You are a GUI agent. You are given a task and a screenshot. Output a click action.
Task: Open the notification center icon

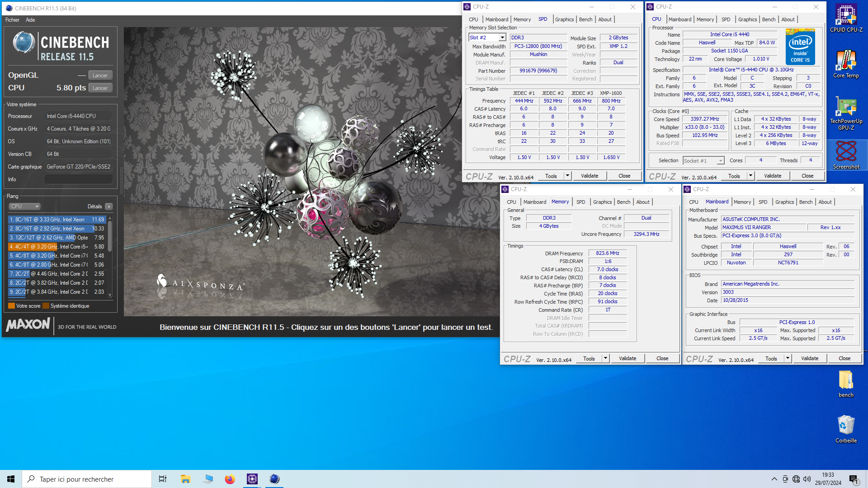(x=854, y=479)
